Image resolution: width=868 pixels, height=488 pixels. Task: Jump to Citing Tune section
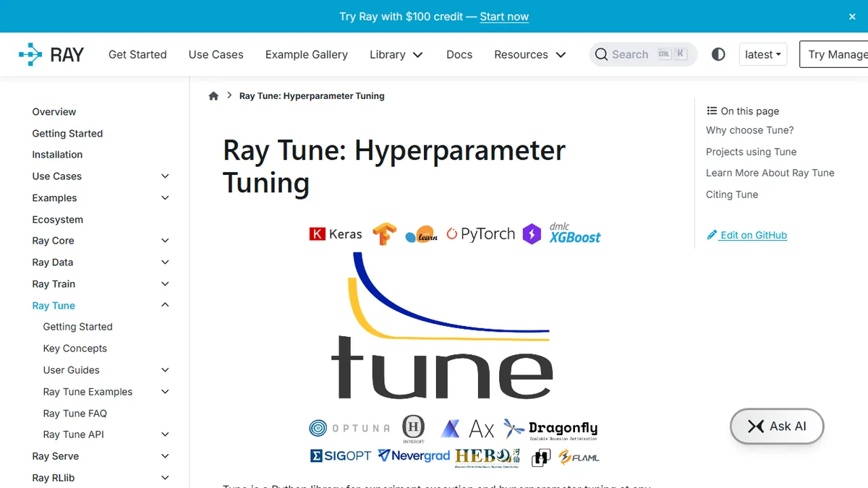(732, 194)
